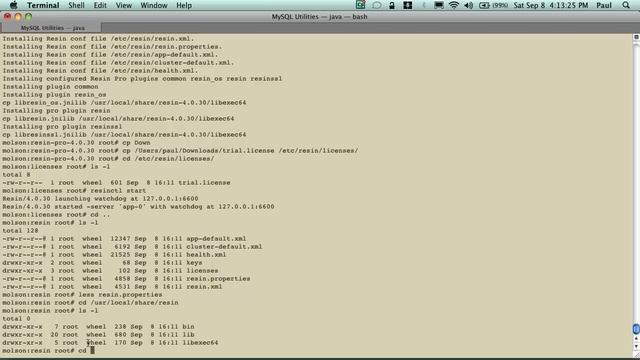Screen dimensions: 640x360
Task: Open the Paul user menu
Action: [x=604, y=5]
